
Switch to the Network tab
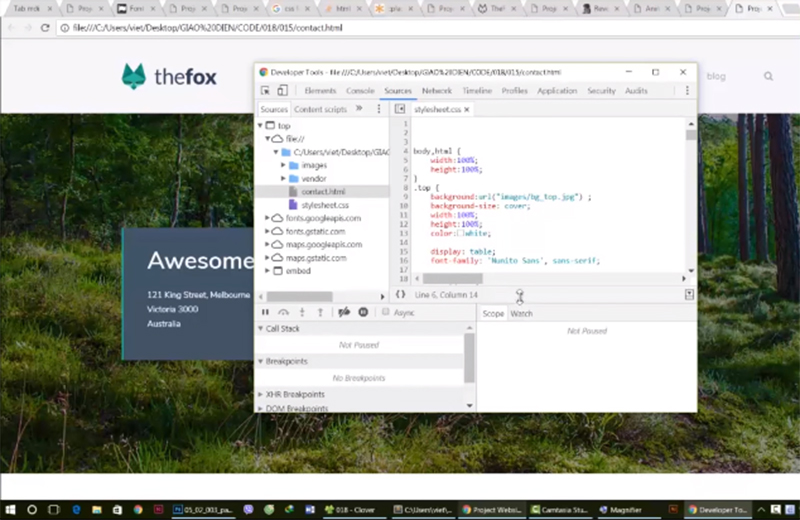tap(436, 91)
